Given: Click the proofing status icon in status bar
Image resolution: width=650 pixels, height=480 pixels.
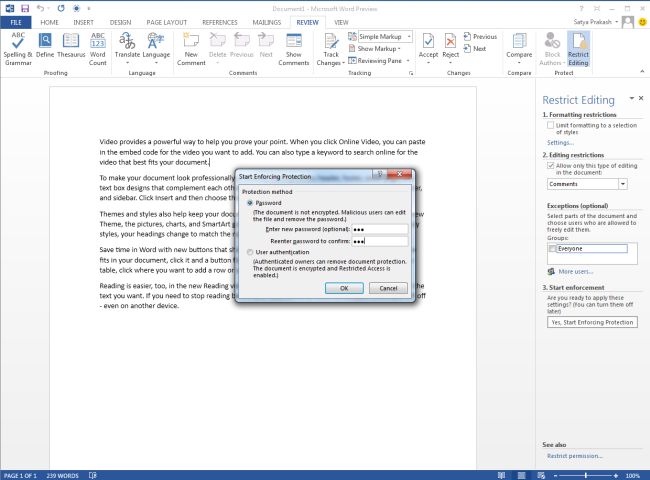Looking at the screenshot, I should [93, 475].
